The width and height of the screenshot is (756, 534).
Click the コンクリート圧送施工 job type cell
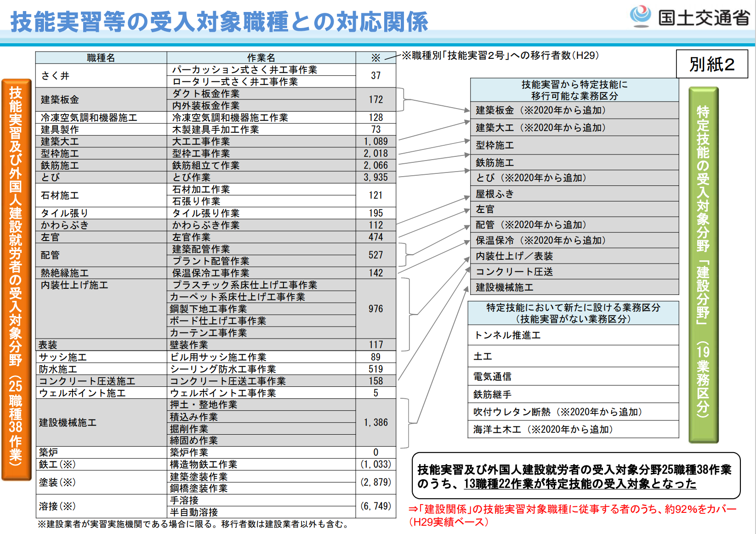tap(101, 381)
